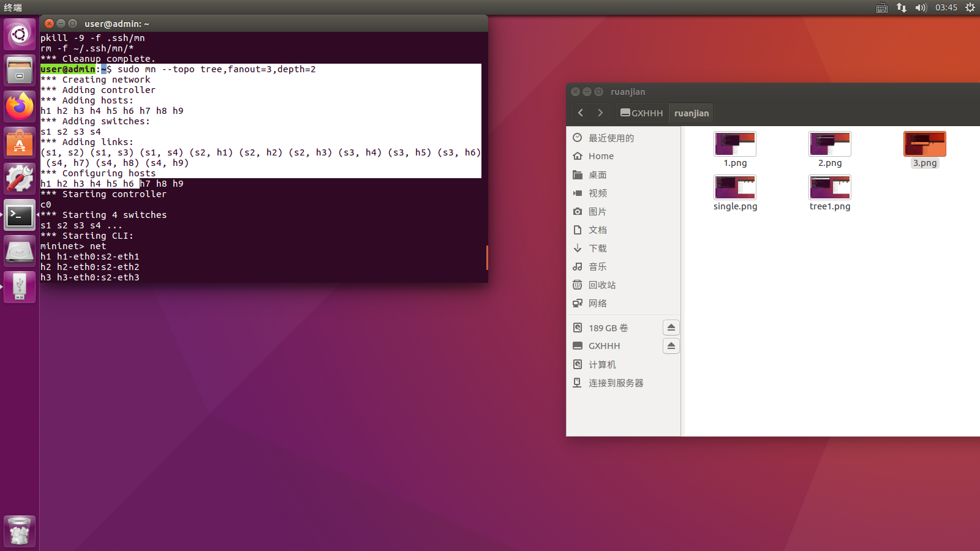Click 连接到服务器 in sidebar

616,383
